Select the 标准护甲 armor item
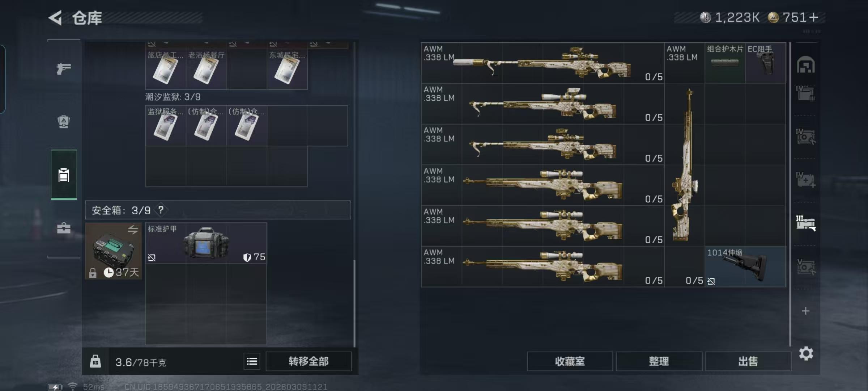Viewport: 868px width, 391px height. pos(206,243)
